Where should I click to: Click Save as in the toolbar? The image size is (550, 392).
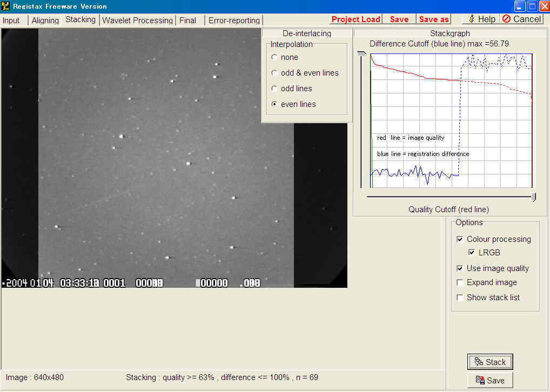(434, 19)
